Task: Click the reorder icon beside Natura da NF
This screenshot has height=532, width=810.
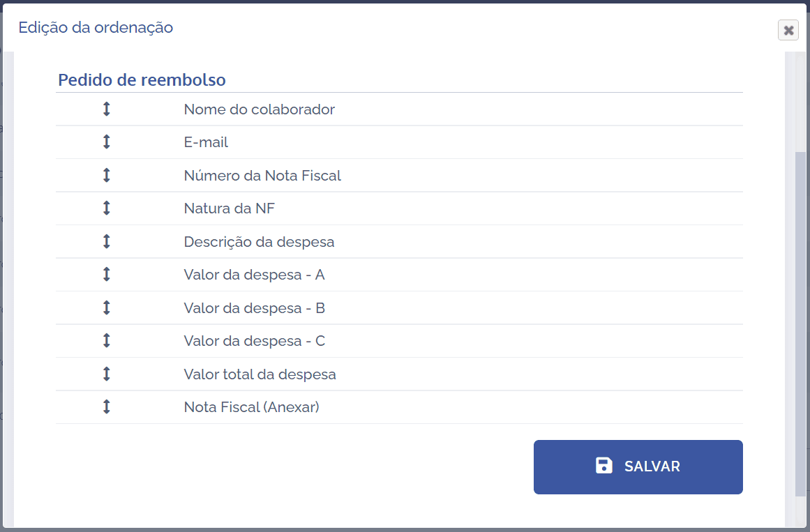Action: (106, 208)
